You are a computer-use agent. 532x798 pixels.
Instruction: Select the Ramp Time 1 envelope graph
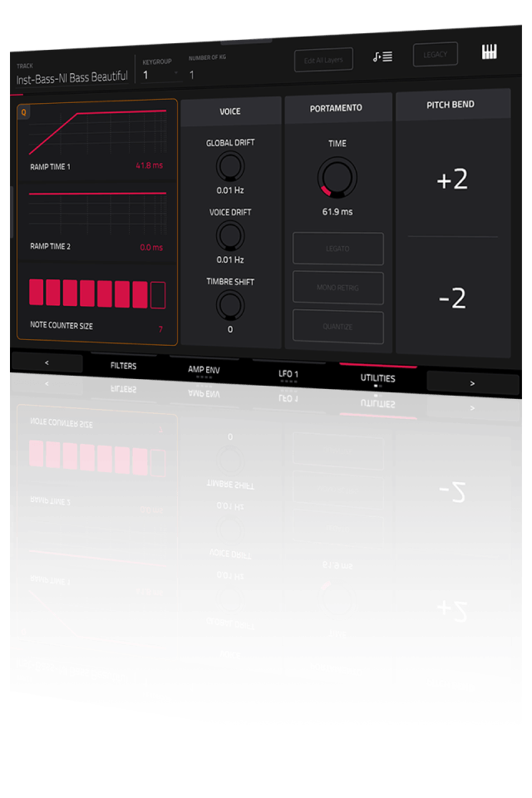[x=97, y=133]
